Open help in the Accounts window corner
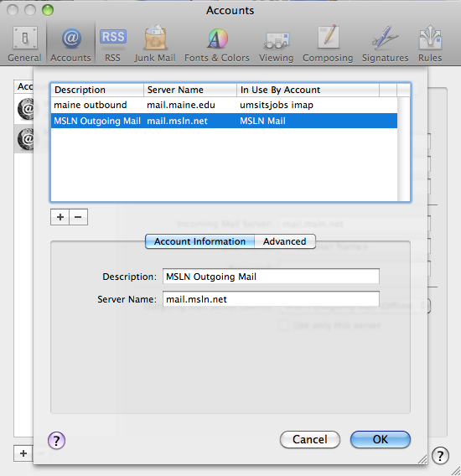This screenshot has width=461, height=476. point(440,455)
